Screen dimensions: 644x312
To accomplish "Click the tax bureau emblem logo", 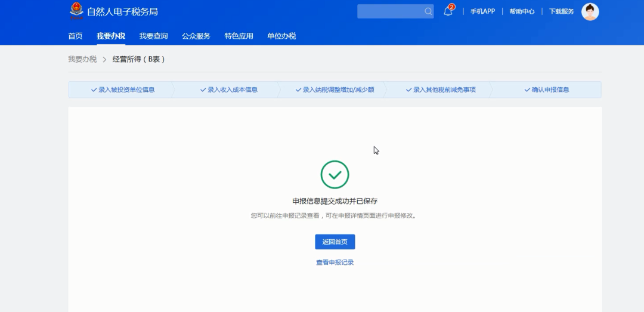I will coord(76,11).
